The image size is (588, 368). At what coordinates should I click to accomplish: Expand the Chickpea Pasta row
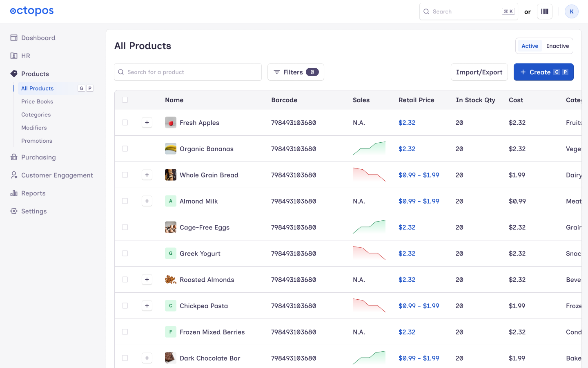coord(147,306)
